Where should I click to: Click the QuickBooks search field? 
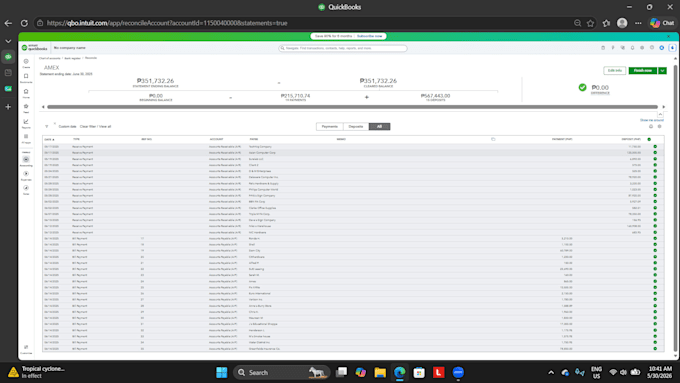(x=343, y=48)
